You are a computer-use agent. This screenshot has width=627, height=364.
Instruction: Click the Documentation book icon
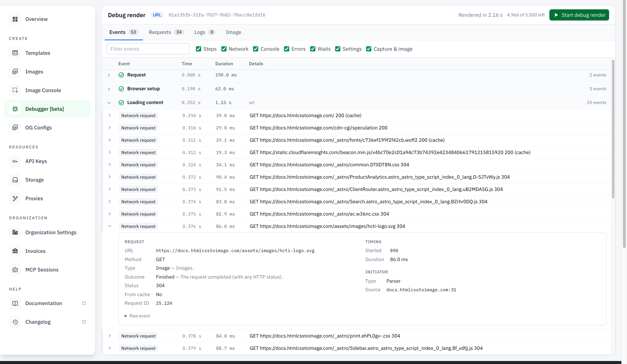[15, 303]
